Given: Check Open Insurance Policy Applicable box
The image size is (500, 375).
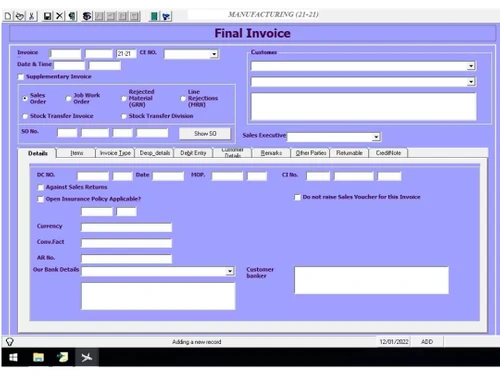Looking at the screenshot, I should pyautogui.click(x=41, y=199).
